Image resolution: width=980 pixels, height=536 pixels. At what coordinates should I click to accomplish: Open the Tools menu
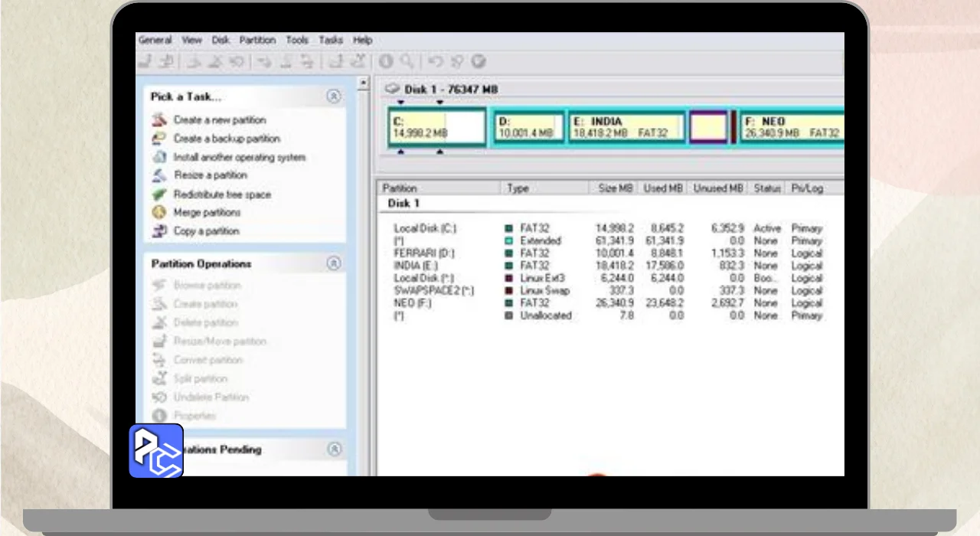tap(297, 40)
